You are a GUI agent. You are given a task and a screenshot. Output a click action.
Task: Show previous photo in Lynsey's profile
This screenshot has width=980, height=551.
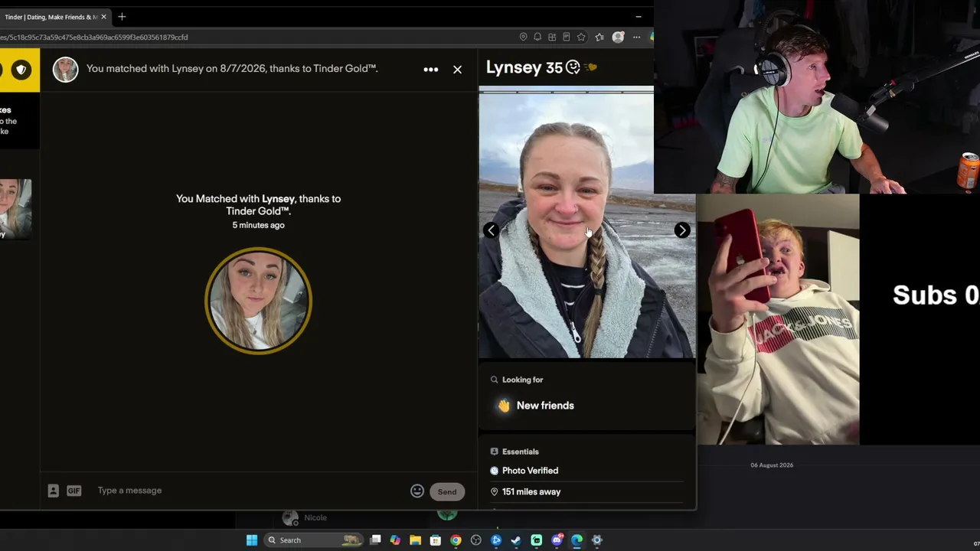click(x=491, y=230)
